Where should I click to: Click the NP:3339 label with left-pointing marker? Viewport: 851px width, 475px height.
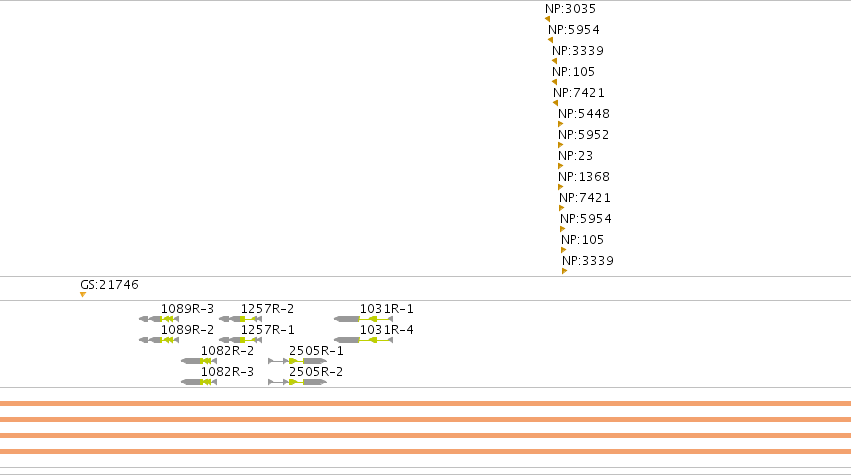coord(578,51)
